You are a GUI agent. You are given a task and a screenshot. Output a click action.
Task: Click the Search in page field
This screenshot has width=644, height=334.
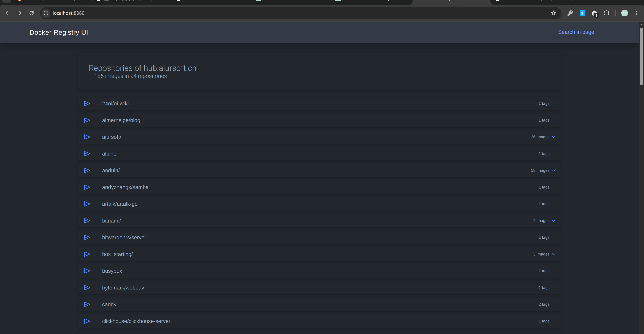(593, 32)
